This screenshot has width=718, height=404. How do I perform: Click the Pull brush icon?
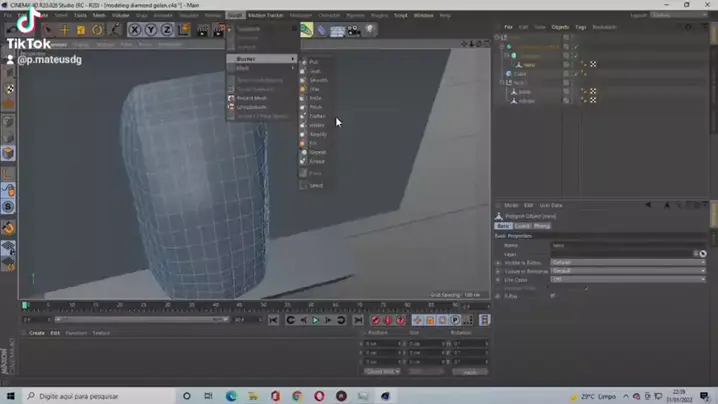click(303, 62)
